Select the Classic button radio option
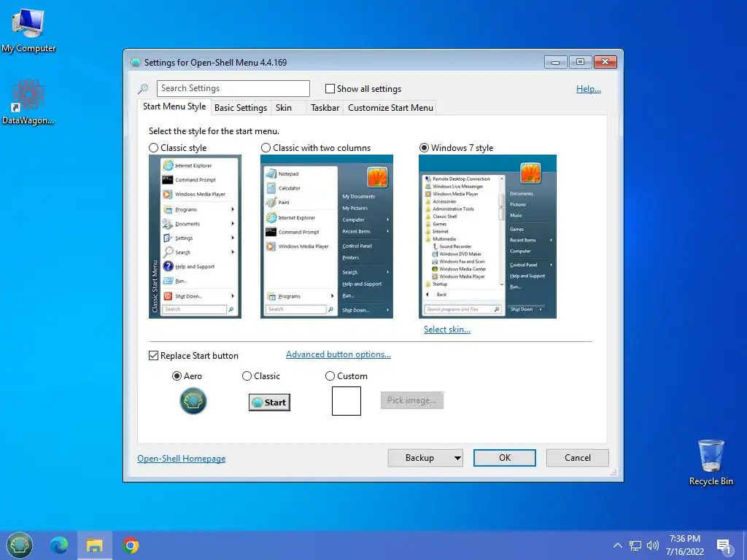 coord(247,376)
